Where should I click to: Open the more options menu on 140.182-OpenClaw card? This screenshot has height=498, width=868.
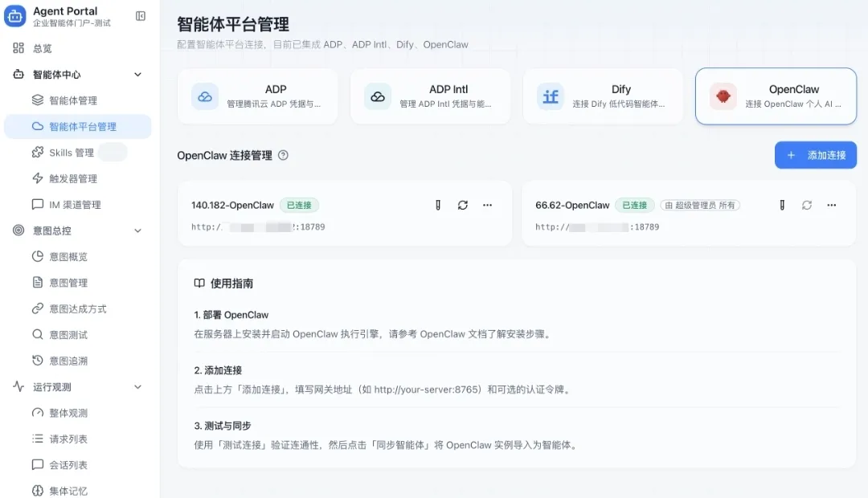tap(487, 205)
